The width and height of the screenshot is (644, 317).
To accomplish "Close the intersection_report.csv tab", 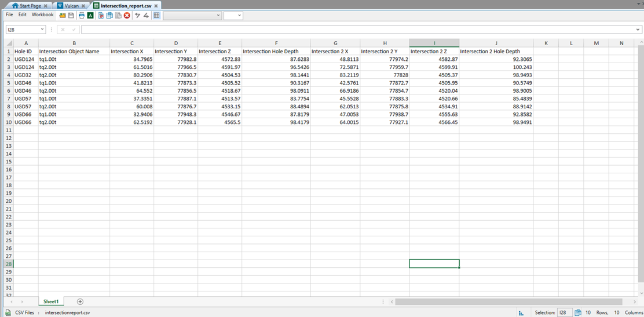I will click(x=156, y=6).
